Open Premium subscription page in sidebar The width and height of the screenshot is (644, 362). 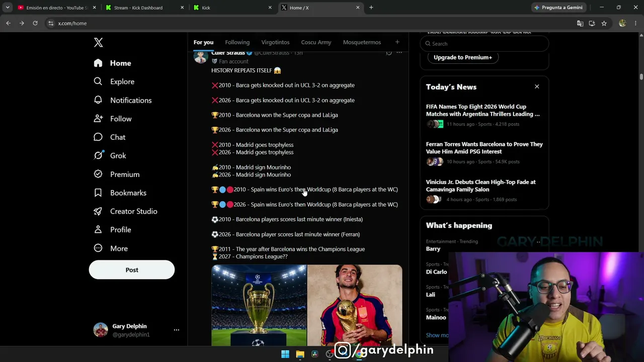click(117, 174)
